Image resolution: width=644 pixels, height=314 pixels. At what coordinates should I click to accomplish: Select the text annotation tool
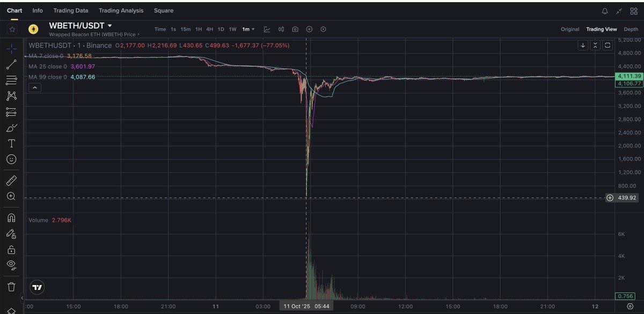pyautogui.click(x=11, y=144)
